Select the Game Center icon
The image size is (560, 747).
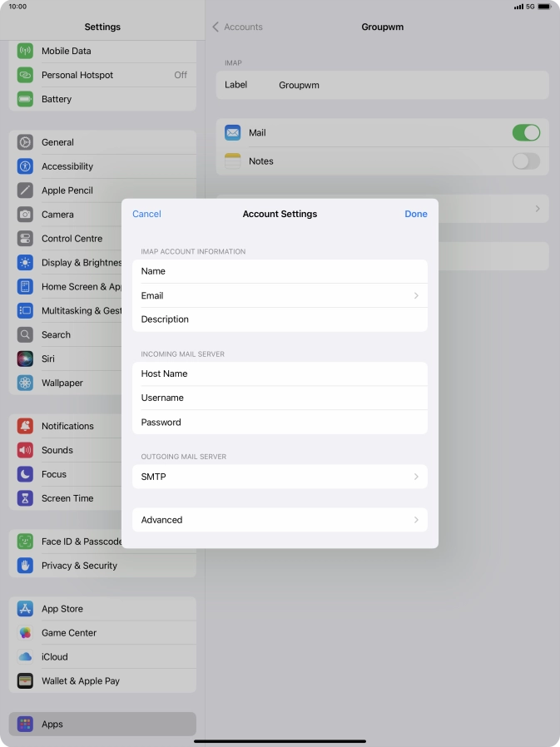coord(25,633)
